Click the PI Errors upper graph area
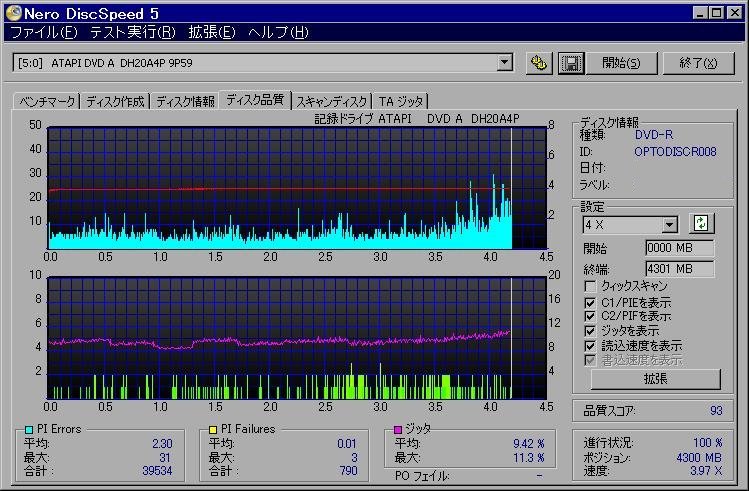This screenshot has width=749, height=491. coord(297,188)
